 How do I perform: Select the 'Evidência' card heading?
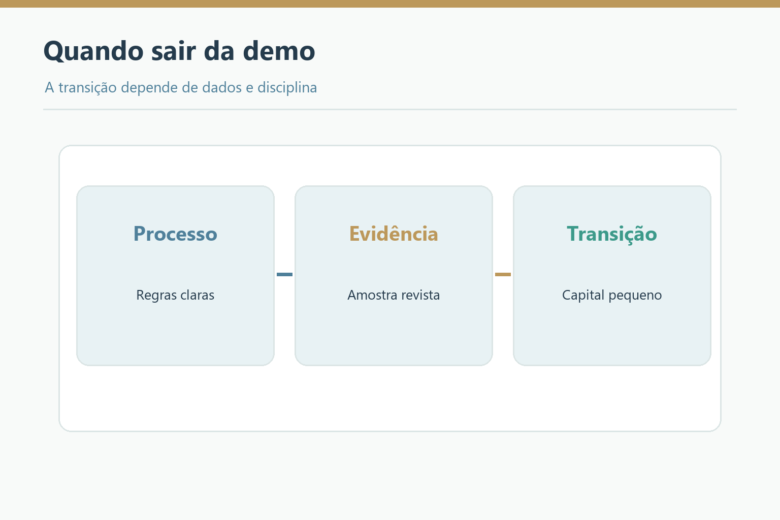[393, 234]
